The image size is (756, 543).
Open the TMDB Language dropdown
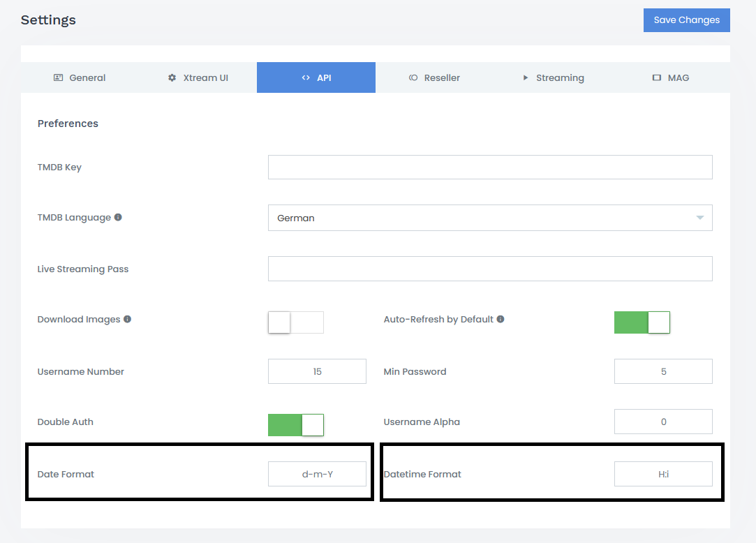490,218
